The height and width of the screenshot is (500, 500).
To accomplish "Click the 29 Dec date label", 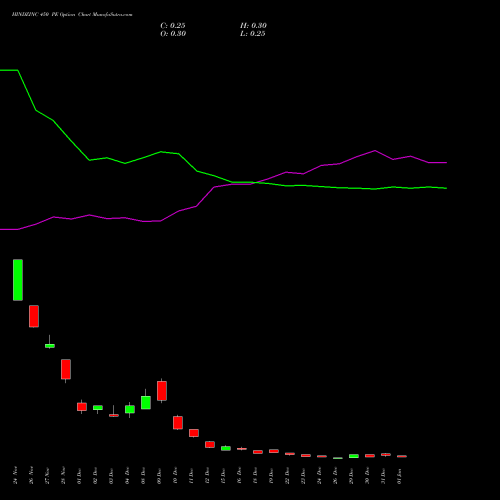I will point(351,476).
